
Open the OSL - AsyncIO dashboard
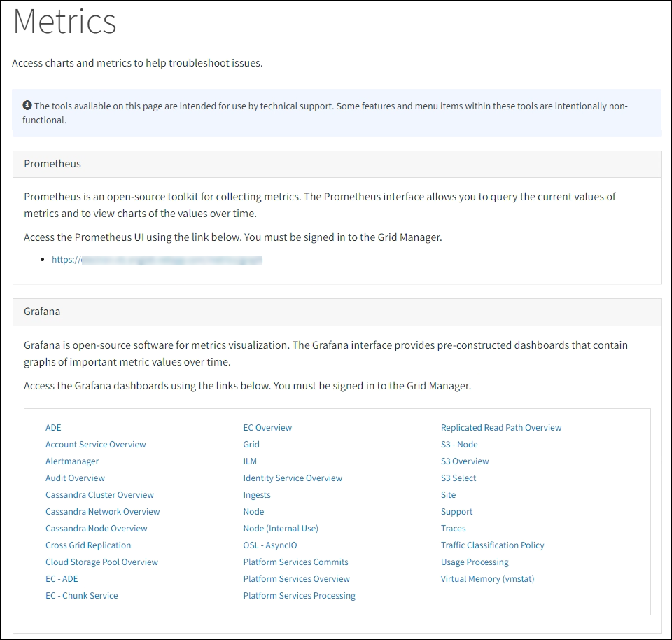click(x=270, y=545)
